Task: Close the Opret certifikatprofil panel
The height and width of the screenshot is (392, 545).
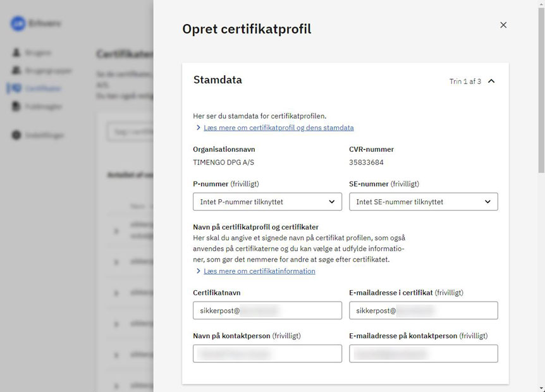Action: [x=503, y=25]
